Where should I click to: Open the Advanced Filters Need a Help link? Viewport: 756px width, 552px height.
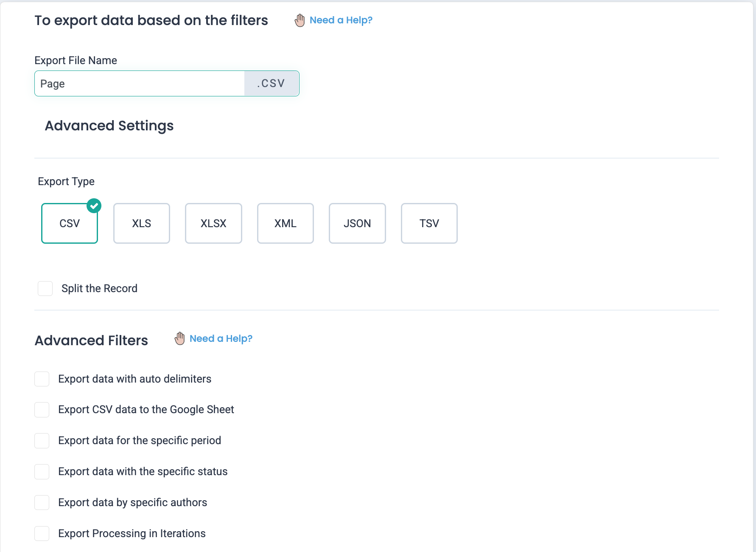coord(221,338)
